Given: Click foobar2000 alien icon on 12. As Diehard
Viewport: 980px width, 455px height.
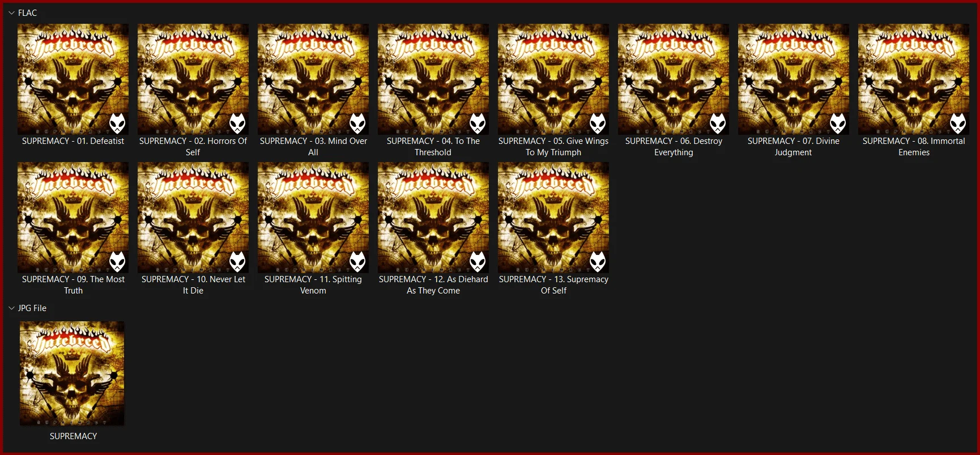Looking at the screenshot, I should tap(478, 261).
